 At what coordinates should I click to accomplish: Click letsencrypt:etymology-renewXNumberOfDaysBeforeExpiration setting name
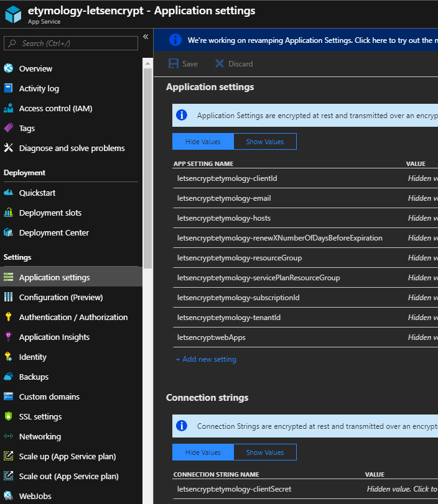coord(280,238)
